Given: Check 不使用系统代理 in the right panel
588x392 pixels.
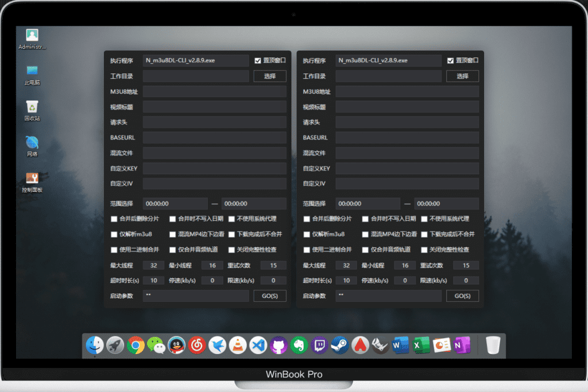Looking at the screenshot, I should click(425, 219).
